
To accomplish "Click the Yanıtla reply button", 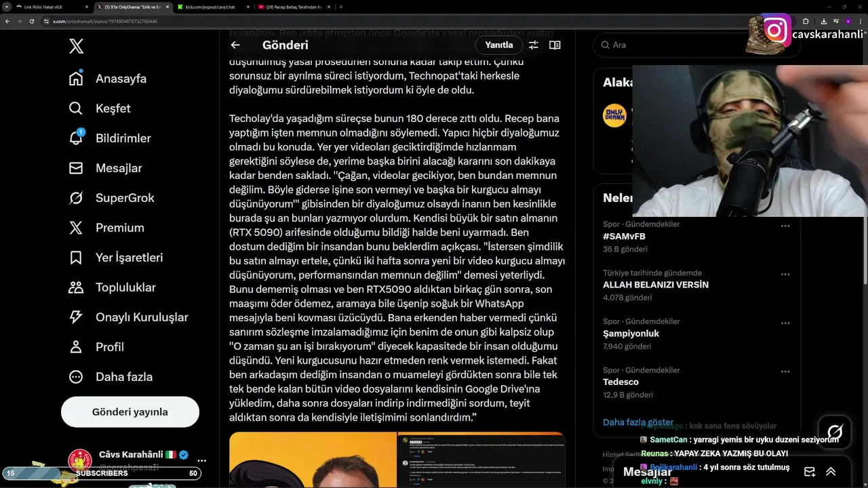I will point(499,45).
